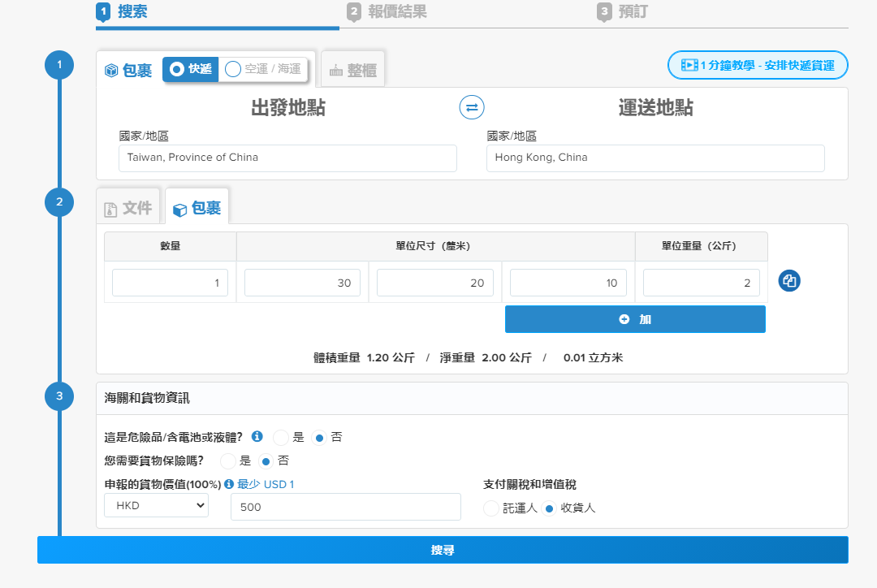
Task: Click the 體積重量 1.20 公斤 text
Action: coord(364,357)
